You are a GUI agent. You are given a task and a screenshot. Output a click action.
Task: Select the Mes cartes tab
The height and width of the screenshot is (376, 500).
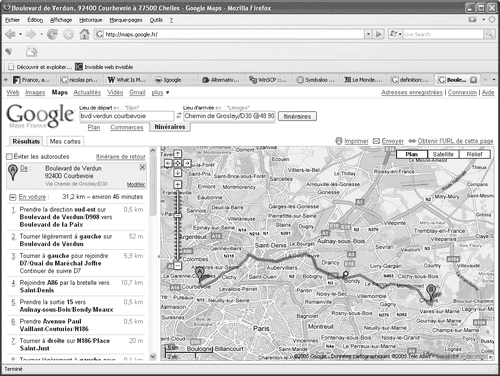[x=65, y=141]
